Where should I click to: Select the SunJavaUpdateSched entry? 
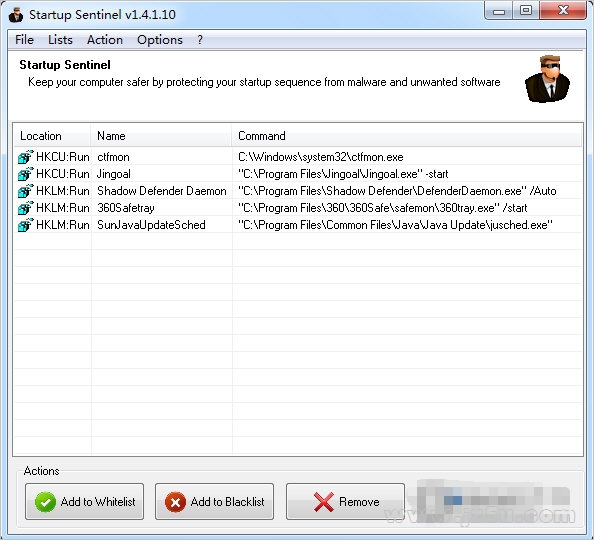(151, 225)
